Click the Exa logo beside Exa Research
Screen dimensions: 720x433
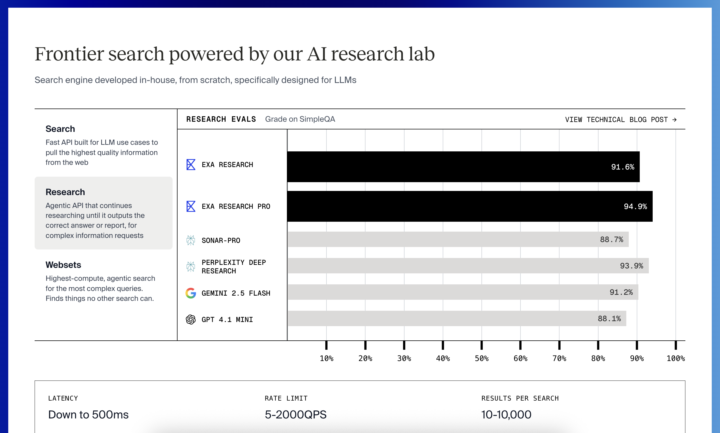tap(191, 164)
